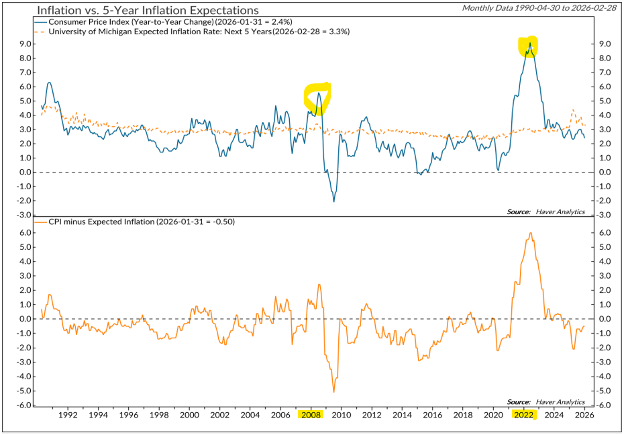Click the blue Consumer Price Index legend line

[40, 21]
